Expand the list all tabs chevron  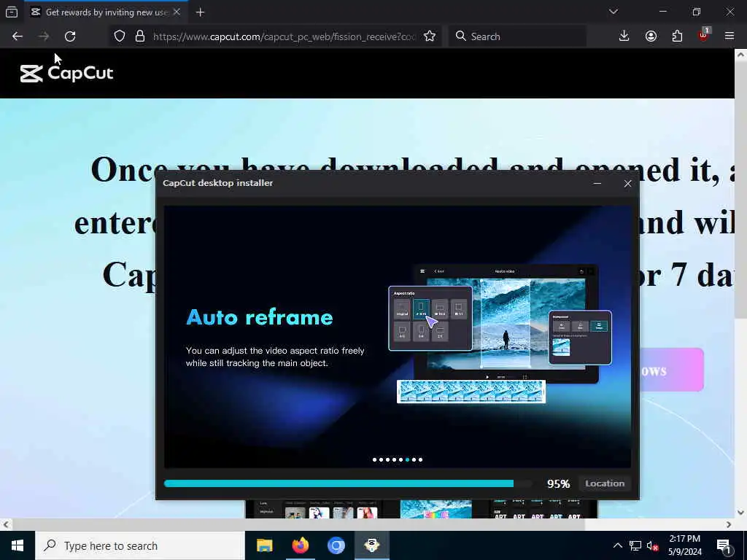613,12
